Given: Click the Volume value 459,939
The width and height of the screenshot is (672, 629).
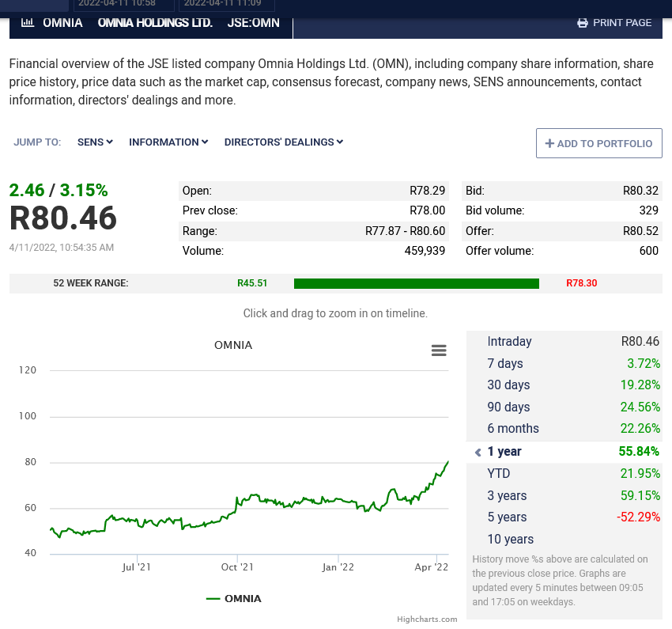Looking at the screenshot, I should [x=425, y=251].
